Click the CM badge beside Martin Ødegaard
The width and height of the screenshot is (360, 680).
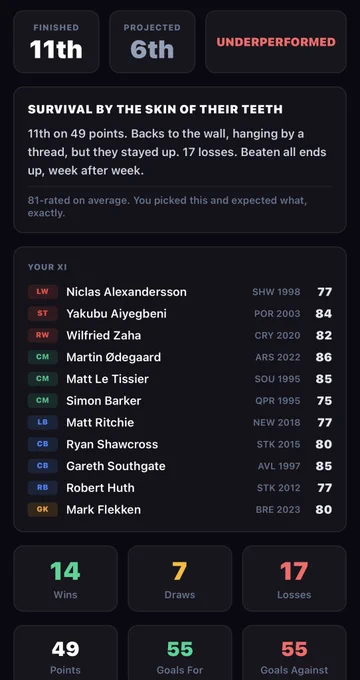tap(43, 357)
